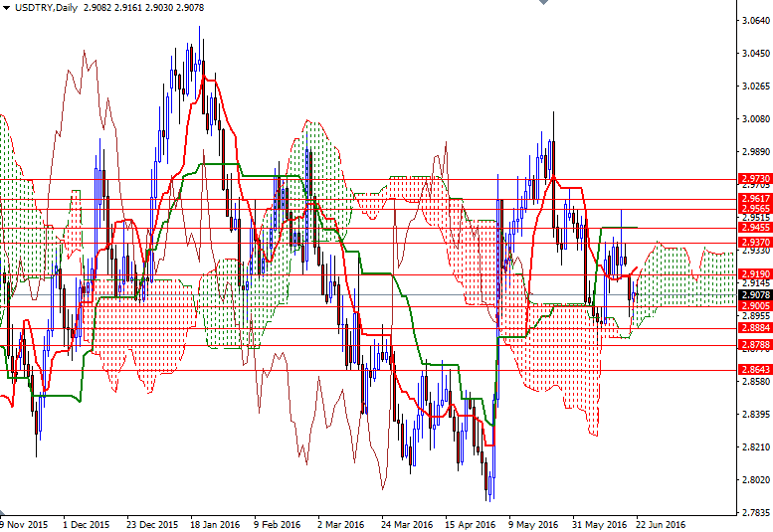Click the 2.8210 price scale value
Viewport: 773px width, 532px height.
(756, 447)
